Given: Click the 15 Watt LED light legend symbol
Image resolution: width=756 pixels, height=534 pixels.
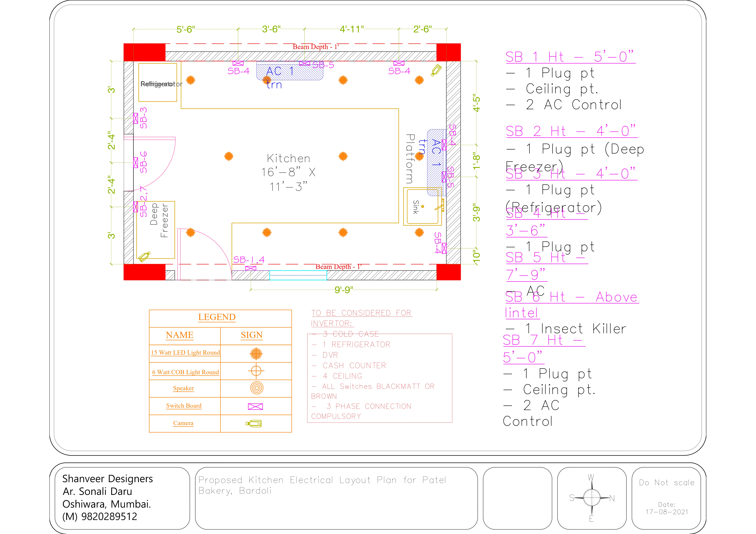Looking at the screenshot, I should [256, 354].
